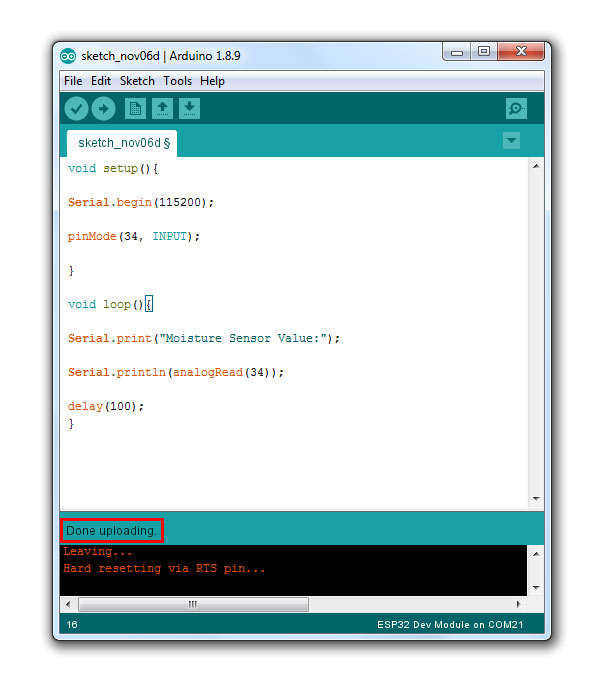Click console scrollbar up arrow
610x690 pixels.
(536, 554)
